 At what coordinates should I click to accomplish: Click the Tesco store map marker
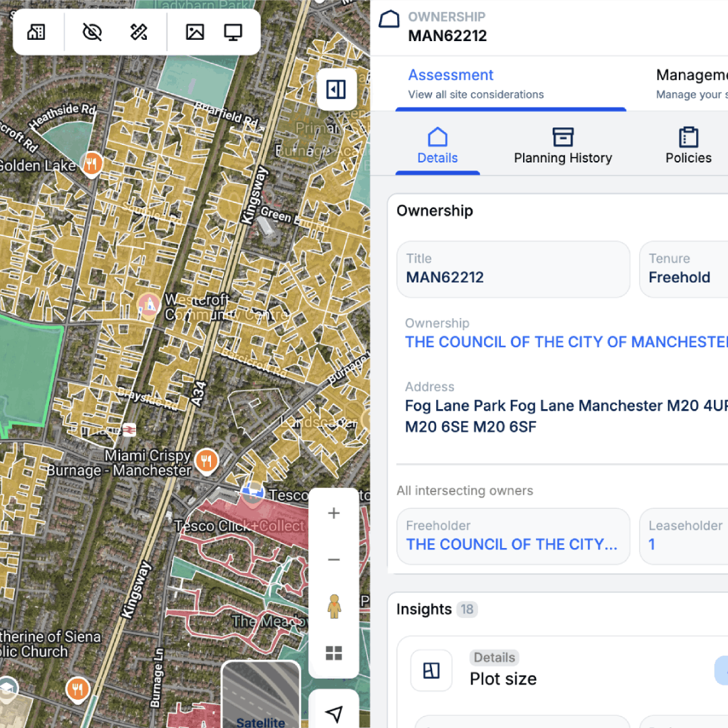pyautogui.click(x=253, y=493)
